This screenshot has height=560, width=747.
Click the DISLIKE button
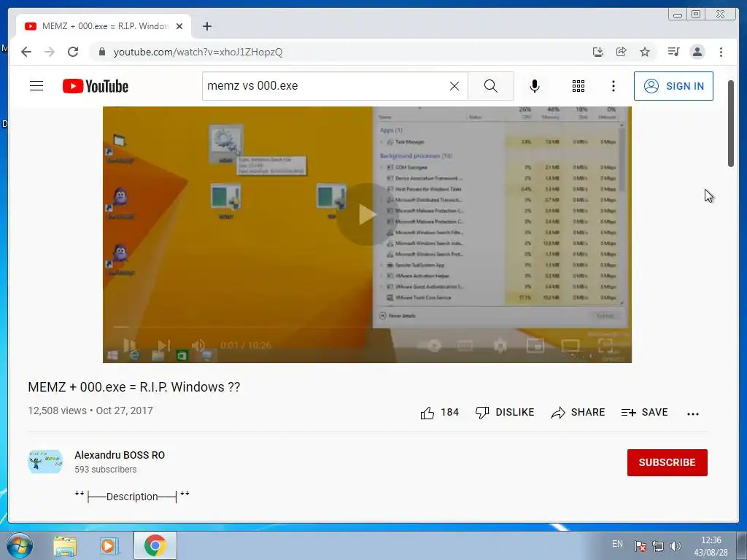tap(505, 413)
